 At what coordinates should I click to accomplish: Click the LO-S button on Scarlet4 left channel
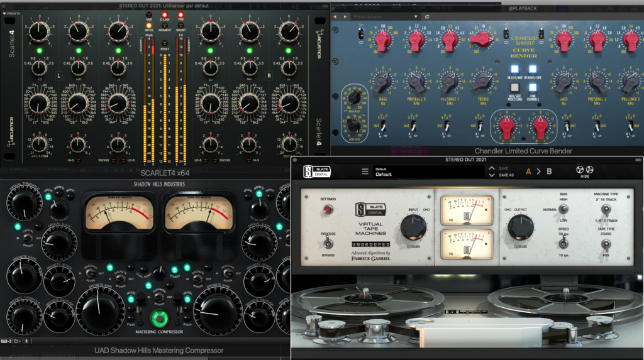pos(124,160)
